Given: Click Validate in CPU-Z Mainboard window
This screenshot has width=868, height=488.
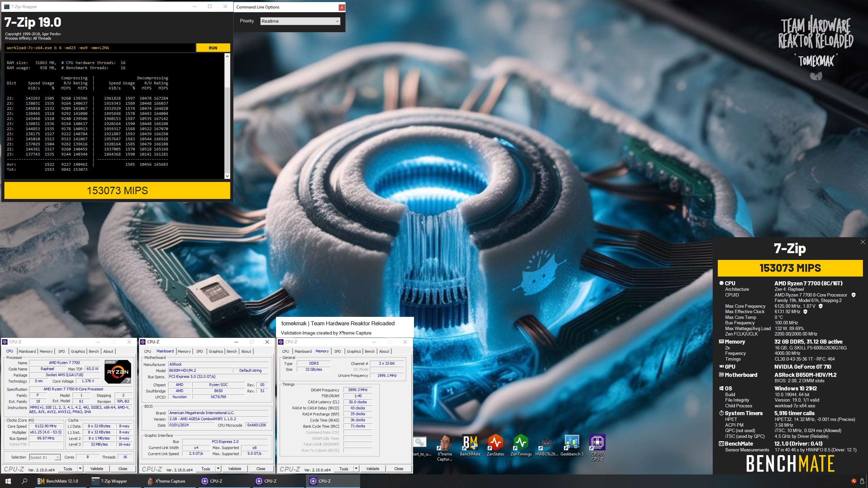Looking at the screenshot, I should (x=235, y=469).
